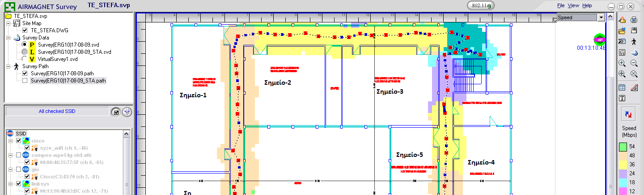Screen dimensions: 644x195
Task: Open the Speed dropdown above the map
Action: coord(601,17)
